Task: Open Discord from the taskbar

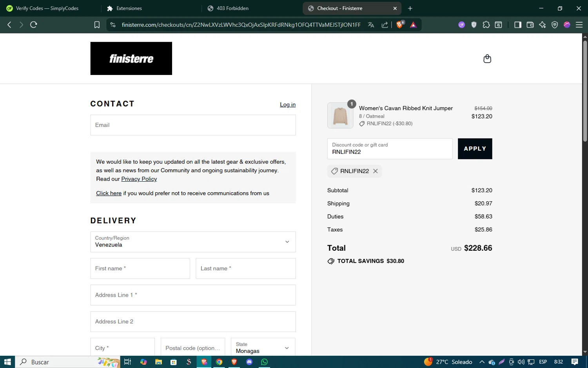Action: 249,362
